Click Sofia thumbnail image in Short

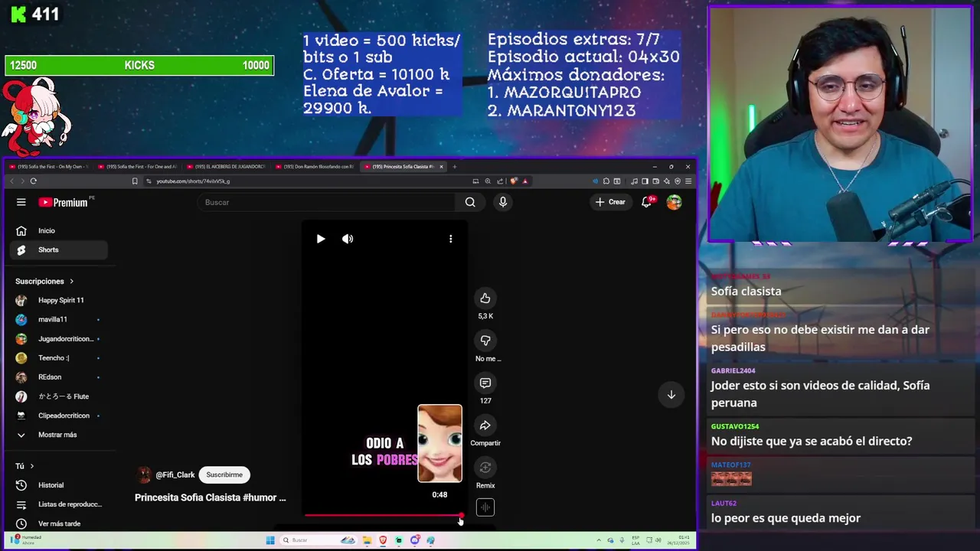click(x=439, y=444)
